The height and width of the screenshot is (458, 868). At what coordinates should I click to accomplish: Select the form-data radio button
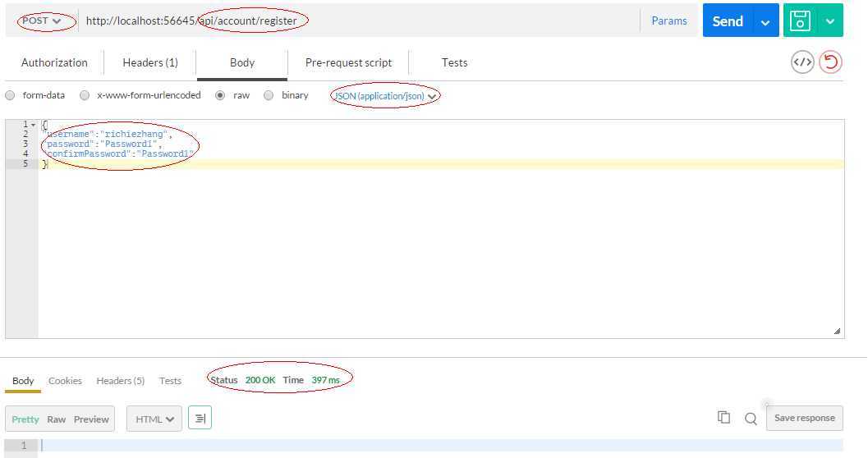[x=10, y=95]
